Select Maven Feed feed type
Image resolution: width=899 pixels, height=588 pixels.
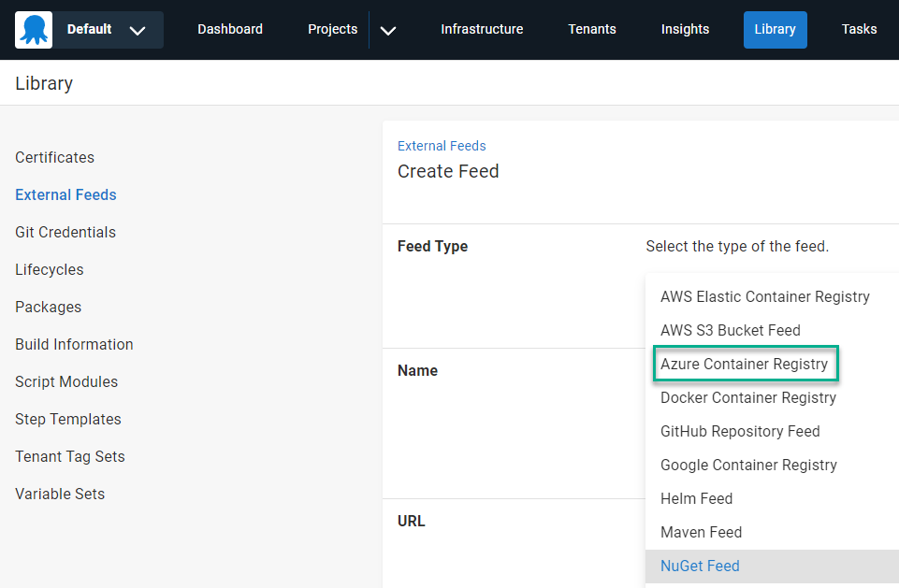pyautogui.click(x=701, y=532)
